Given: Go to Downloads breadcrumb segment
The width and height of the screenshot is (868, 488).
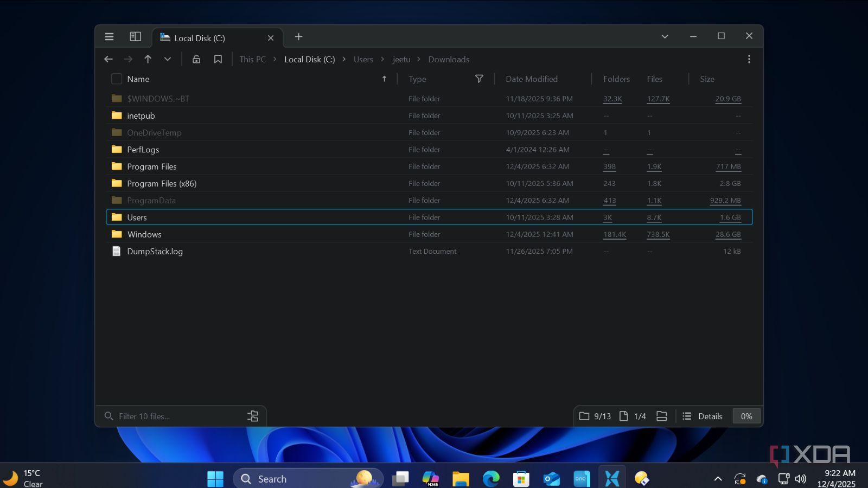Looking at the screenshot, I should pos(449,60).
